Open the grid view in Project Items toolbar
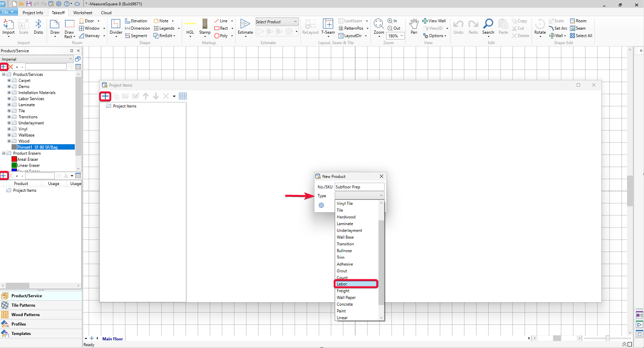Image resolution: width=644 pixels, height=348 pixels. pos(183,96)
